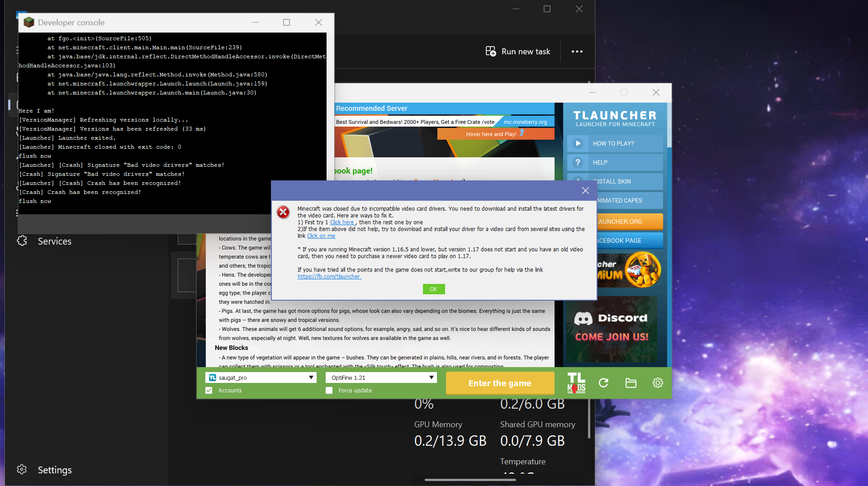Maximize the Developer console window
868x486 pixels.
pos(286,22)
